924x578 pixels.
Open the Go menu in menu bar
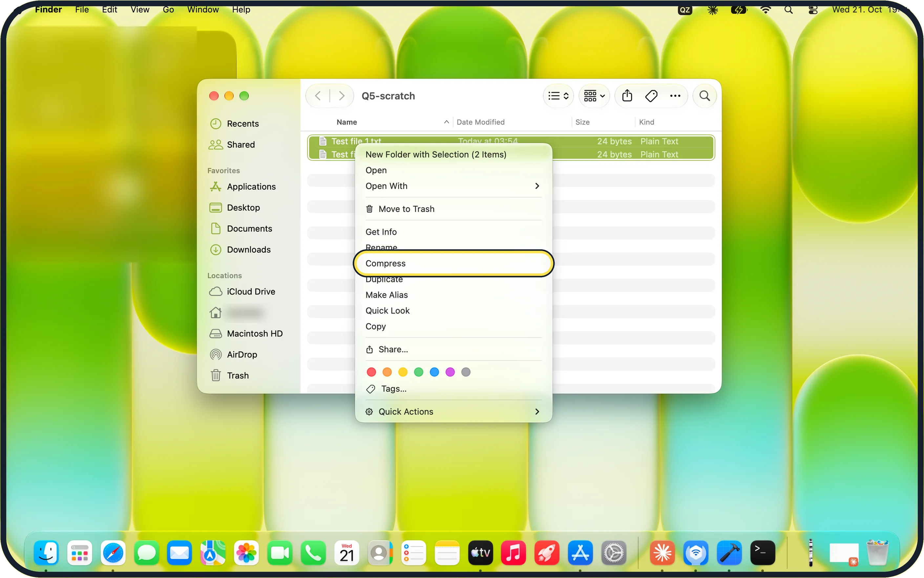pyautogui.click(x=168, y=10)
